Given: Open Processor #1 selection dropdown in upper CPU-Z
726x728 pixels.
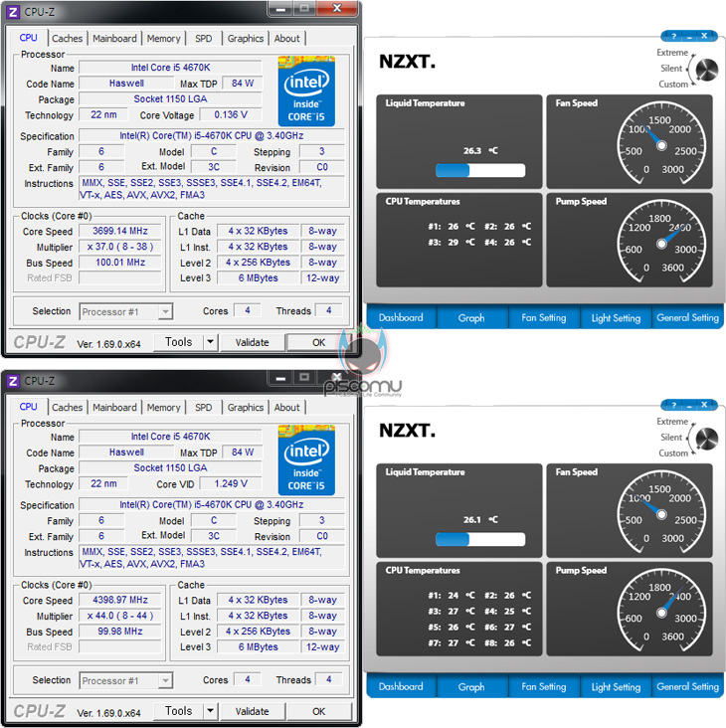Looking at the screenshot, I should [x=126, y=311].
